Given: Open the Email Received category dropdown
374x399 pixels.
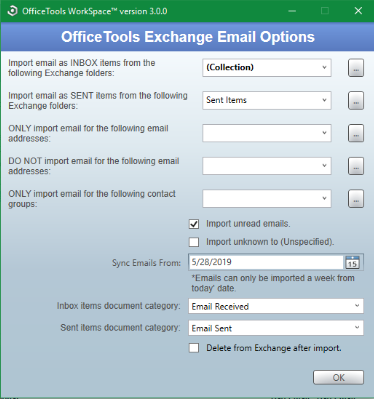Looking at the screenshot, I should coord(276,306).
